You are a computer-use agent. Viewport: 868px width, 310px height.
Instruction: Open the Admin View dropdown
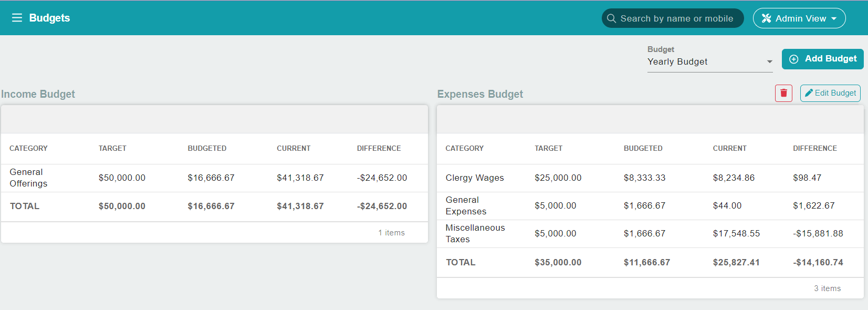799,18
